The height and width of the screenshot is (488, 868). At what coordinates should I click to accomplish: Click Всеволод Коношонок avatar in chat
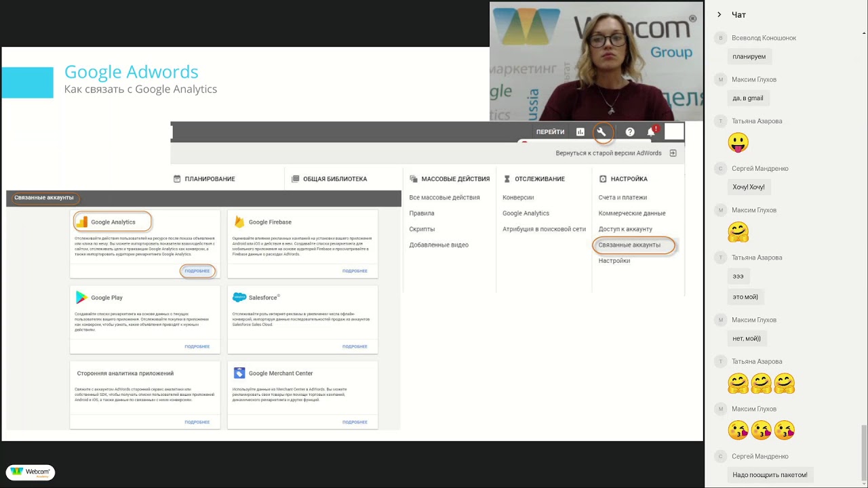pos(721,38)
